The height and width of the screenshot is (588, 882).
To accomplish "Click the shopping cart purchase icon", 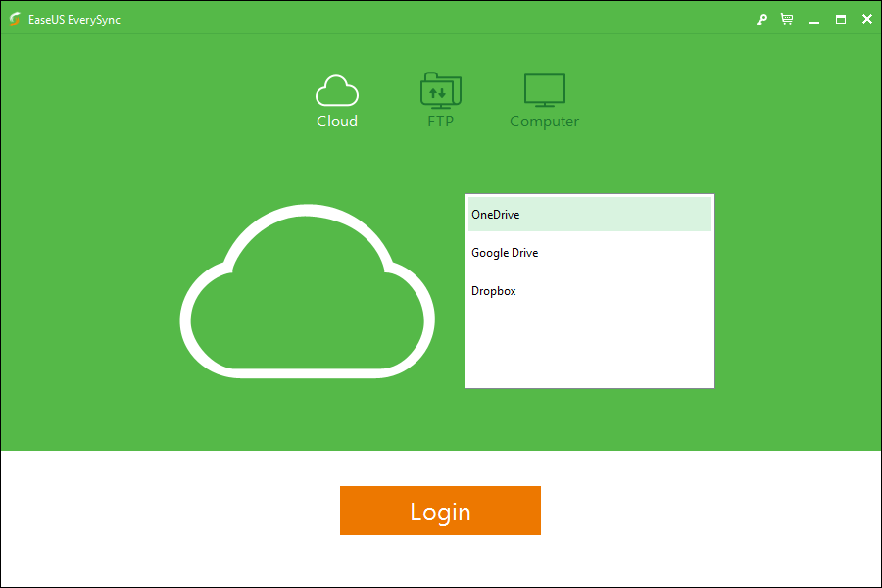I will [787, 20].
